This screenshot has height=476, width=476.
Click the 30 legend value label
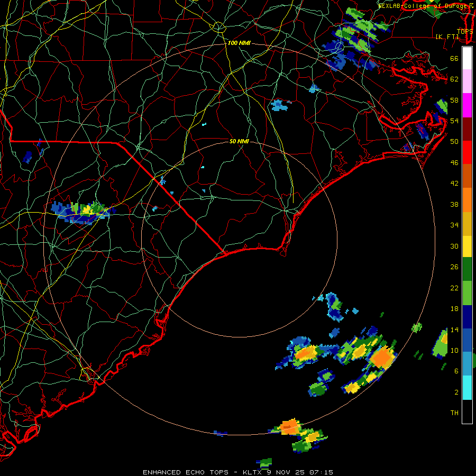(x=454, y=246)
